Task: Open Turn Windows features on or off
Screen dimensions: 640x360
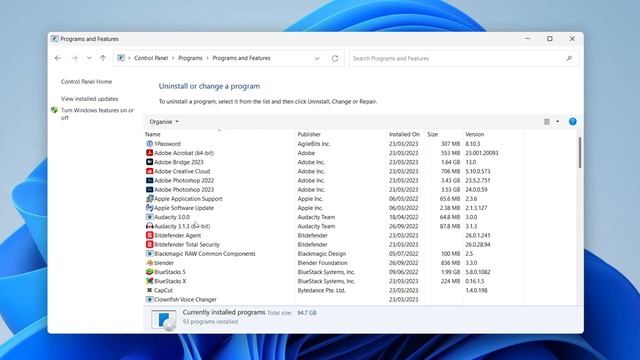Action: (x=98, y=114)
